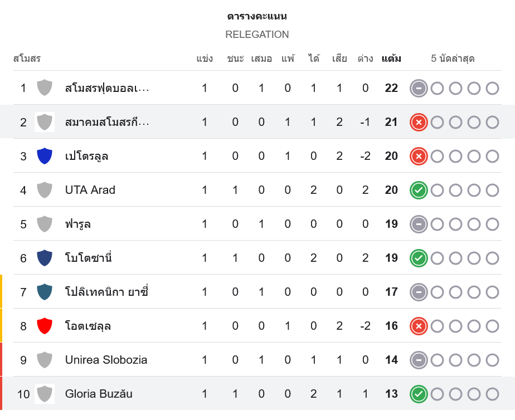Click the grey draw icon in row 1
515x420 pixels.
click(419, 88)
